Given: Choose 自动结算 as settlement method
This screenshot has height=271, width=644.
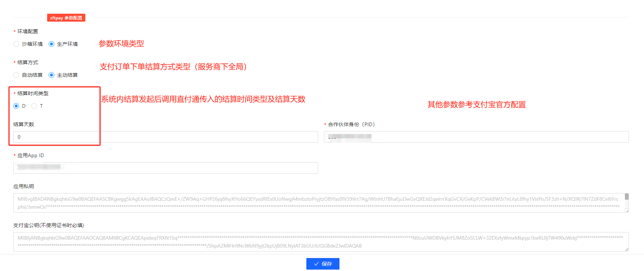Looking at the screenshot, I should 16,75.
